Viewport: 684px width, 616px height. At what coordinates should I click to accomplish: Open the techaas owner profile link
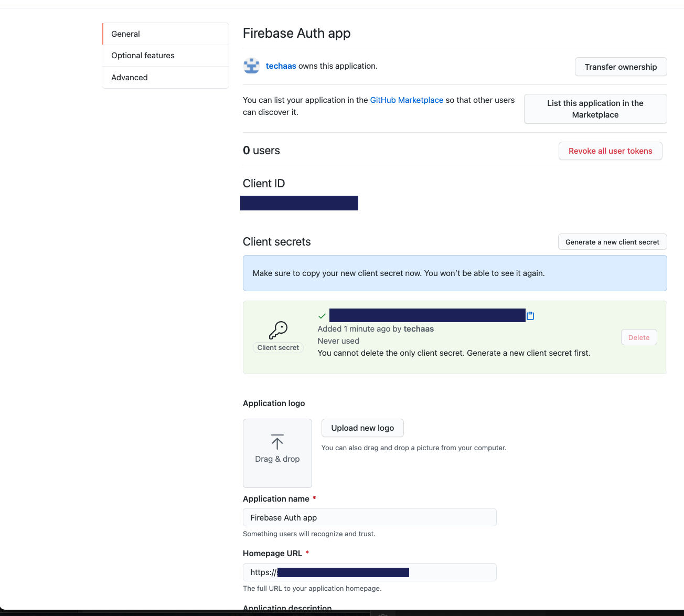pyautogui.click(x=281, y=66)
